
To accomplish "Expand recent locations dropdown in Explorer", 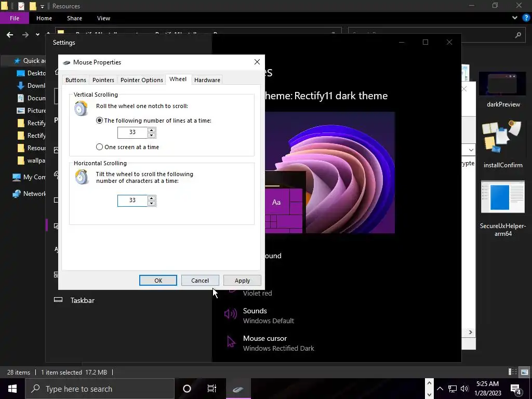I will coord(37,35).
